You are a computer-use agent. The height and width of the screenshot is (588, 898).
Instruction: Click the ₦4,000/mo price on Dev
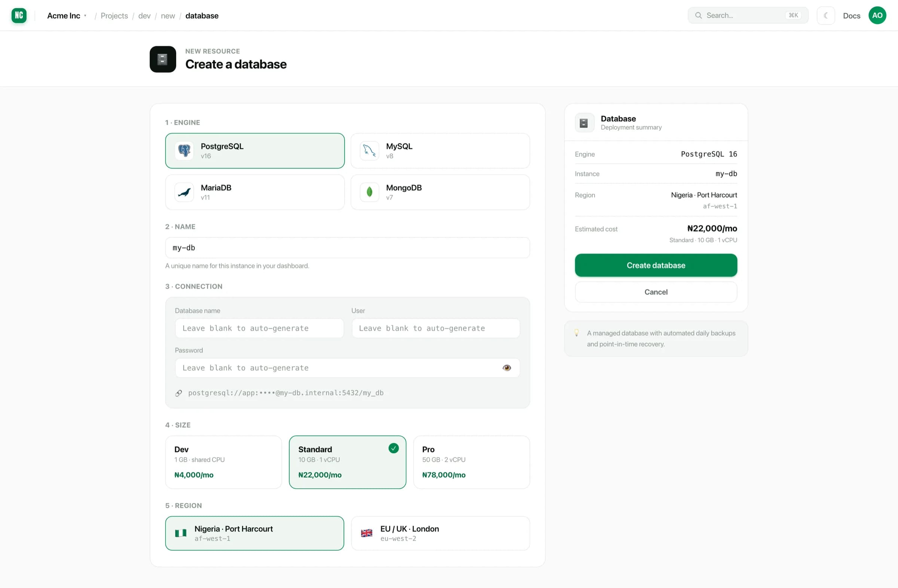(x=194, y=475)
